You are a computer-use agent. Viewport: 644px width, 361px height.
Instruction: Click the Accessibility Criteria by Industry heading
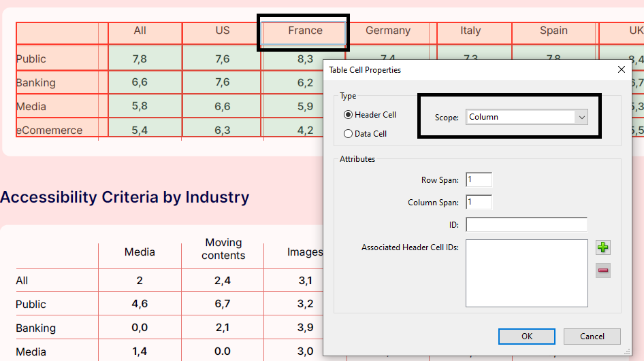pos(125,197)
